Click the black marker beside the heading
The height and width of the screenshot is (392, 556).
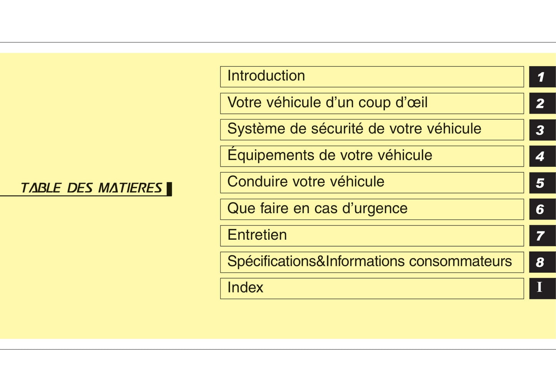coord(169,189)
